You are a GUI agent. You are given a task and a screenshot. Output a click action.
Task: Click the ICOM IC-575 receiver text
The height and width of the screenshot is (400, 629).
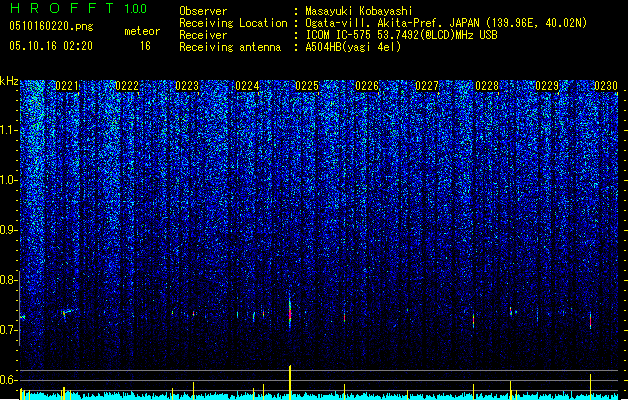401,35
